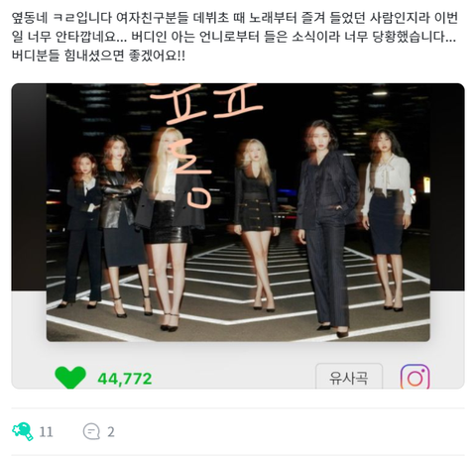Click the line 버디분들 힘내셨으면 좋겠어요!!
The height and width of the screenshot is (457, 476).
click(98, 56)
